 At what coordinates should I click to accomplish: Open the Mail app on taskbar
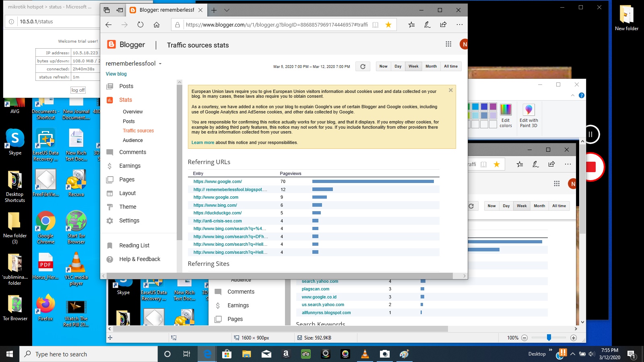click(266, 354)
